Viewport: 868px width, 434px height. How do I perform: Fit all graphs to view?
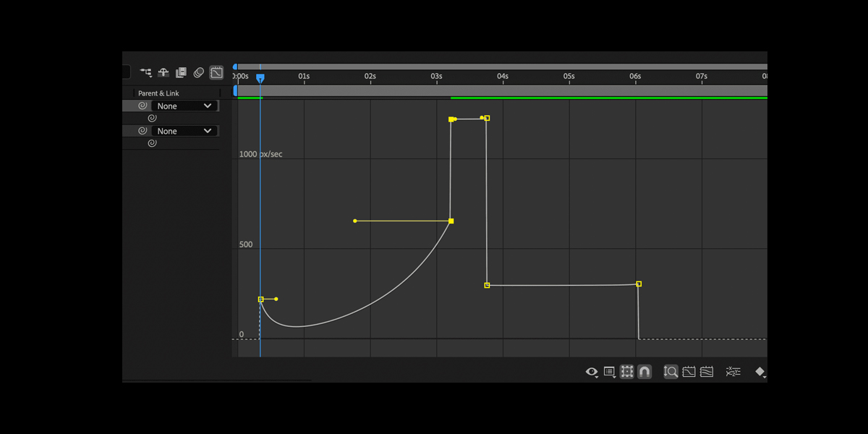(x=707, y=372)
